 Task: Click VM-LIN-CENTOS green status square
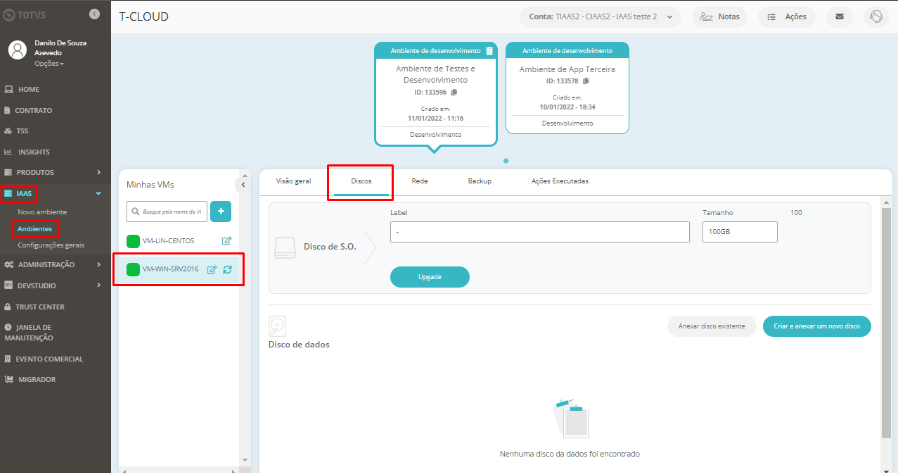[x=133, y=241]
